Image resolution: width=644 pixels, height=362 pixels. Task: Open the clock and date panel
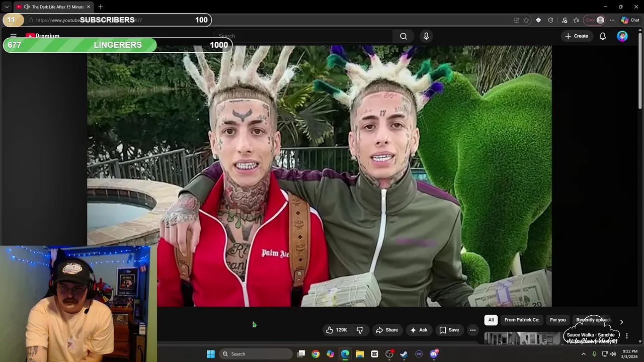(x=629, y=354)
